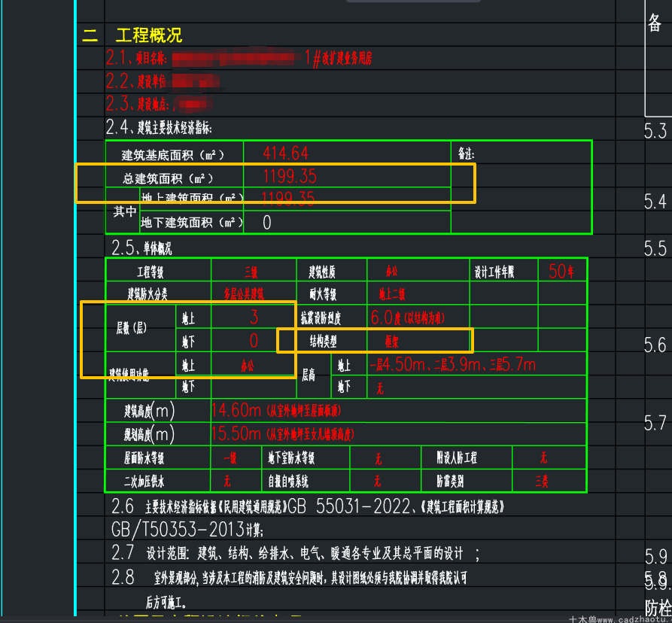Click the 三级 value beside 工程等级
The width and height of the screenshot is (672, 623).
point(251,272)
